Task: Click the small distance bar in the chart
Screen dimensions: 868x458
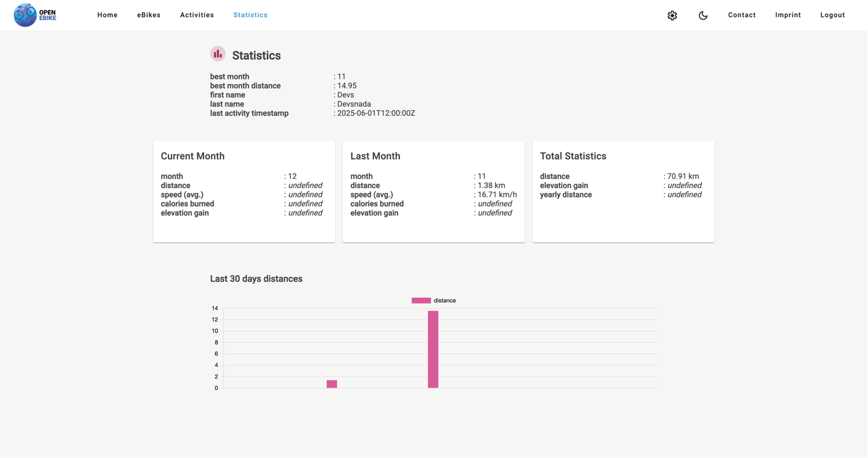Action: coord(331,383)
